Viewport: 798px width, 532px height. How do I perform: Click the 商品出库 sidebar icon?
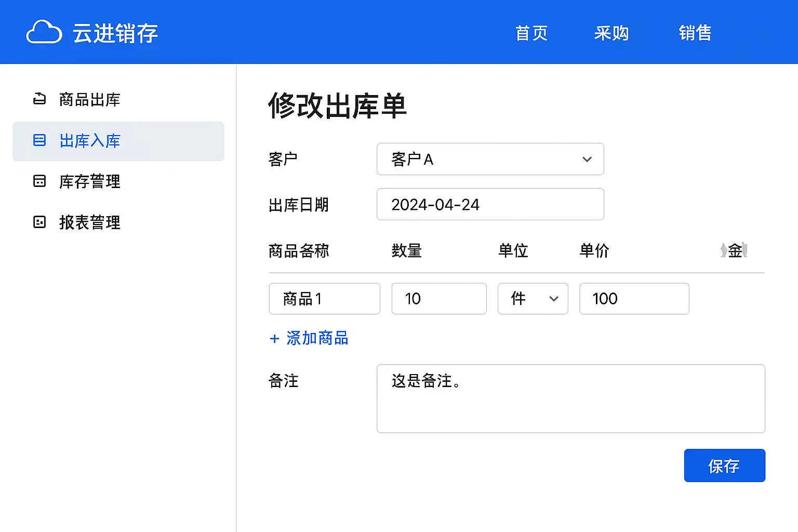pos(39,99)
